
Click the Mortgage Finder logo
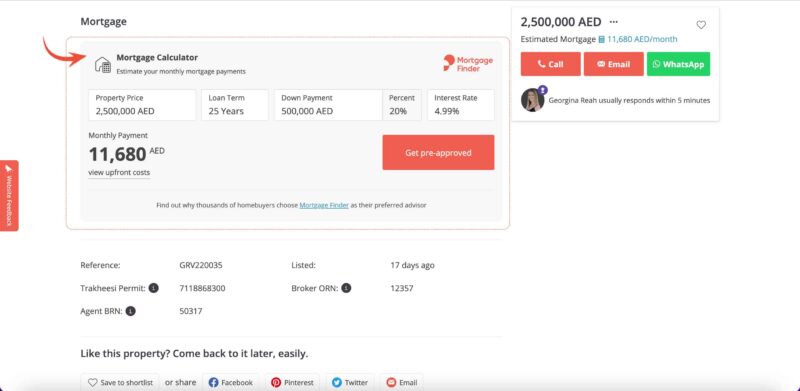[468, 63]
